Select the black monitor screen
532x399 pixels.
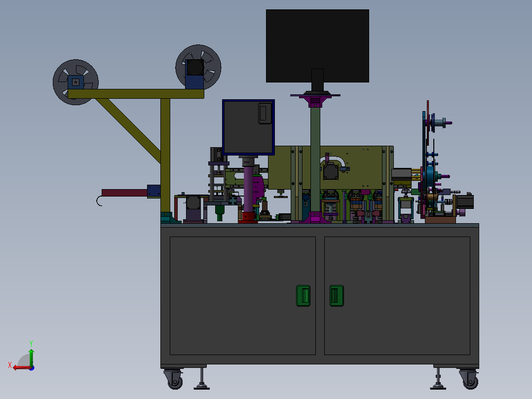[317, 45]
